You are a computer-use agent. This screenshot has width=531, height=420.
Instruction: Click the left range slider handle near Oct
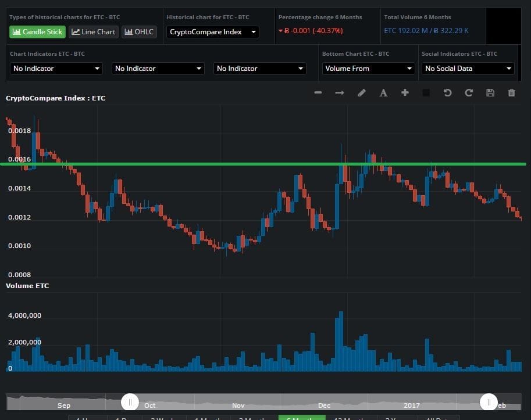[x=130, y=402]
